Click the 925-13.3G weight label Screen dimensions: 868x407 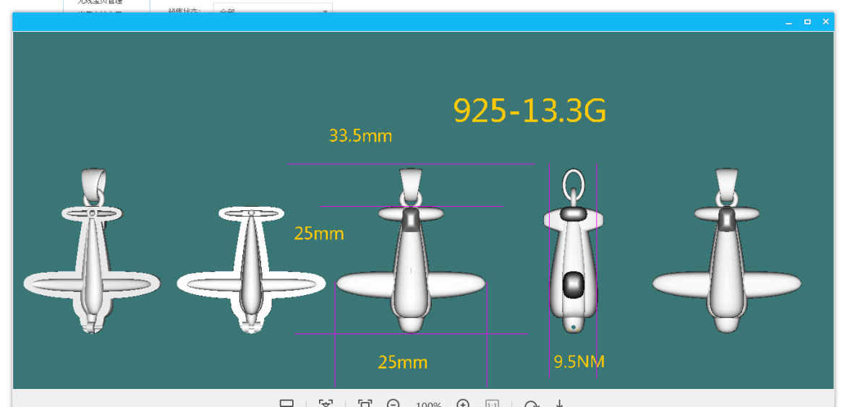[529, 111]
